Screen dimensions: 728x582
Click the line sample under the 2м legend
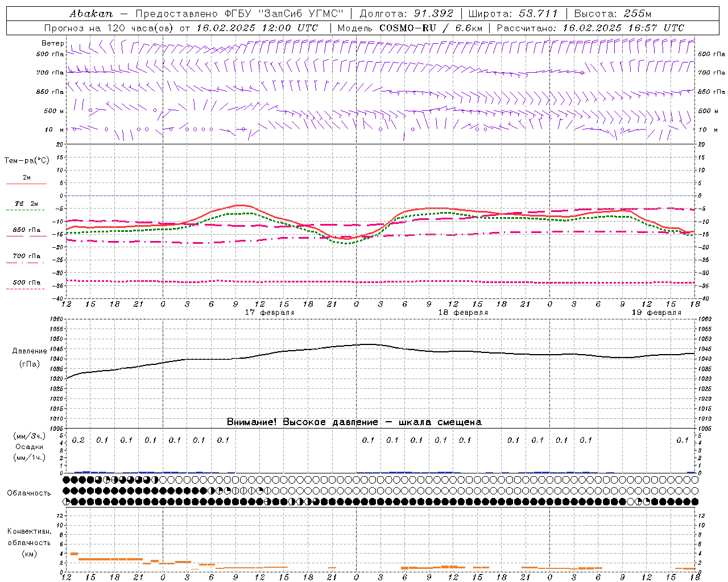[x=26, y=184]
